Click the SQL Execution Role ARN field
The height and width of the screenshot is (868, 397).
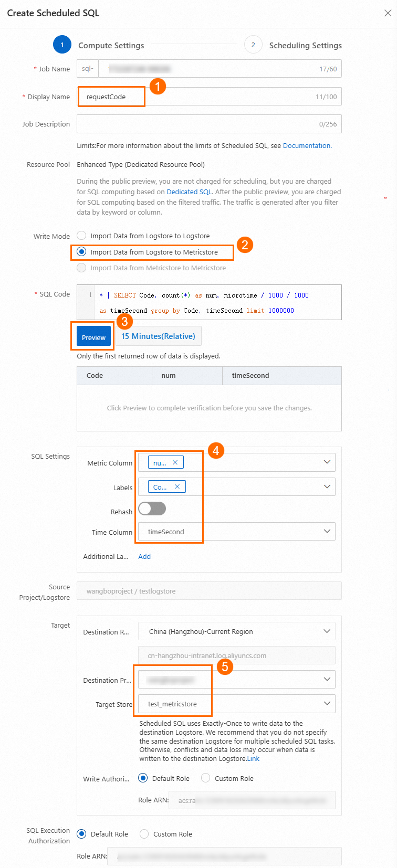coord(224,856)
